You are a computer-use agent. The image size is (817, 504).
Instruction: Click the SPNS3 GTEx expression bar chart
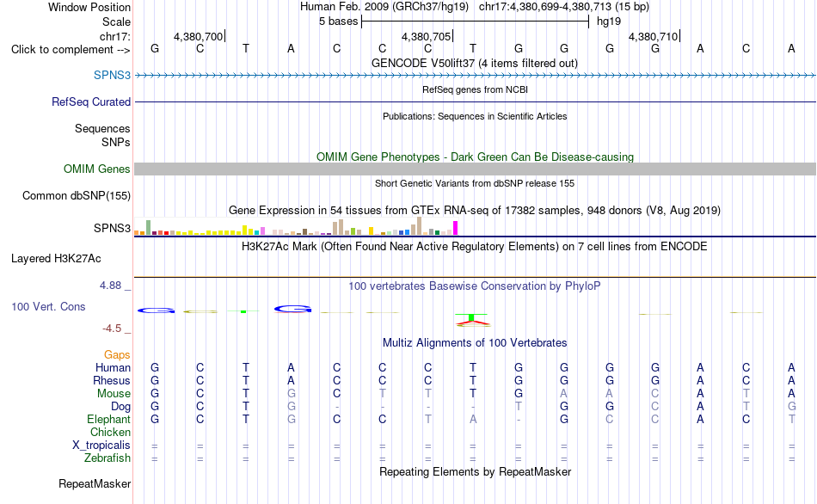[x=296, y=226]
